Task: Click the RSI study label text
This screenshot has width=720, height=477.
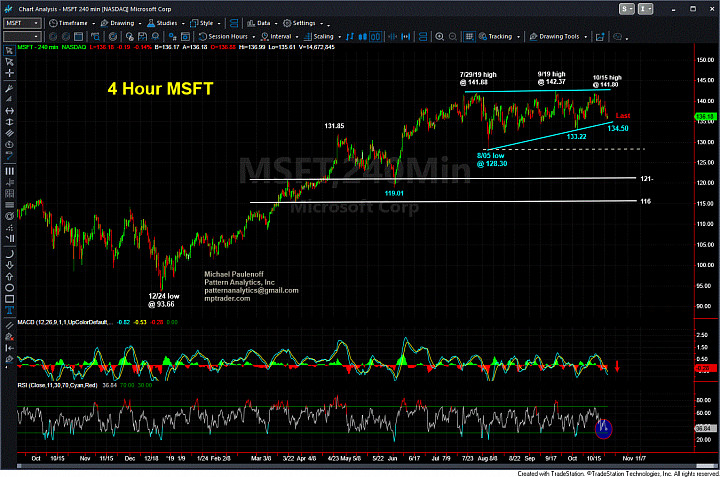Action: (x=57, y=385)
